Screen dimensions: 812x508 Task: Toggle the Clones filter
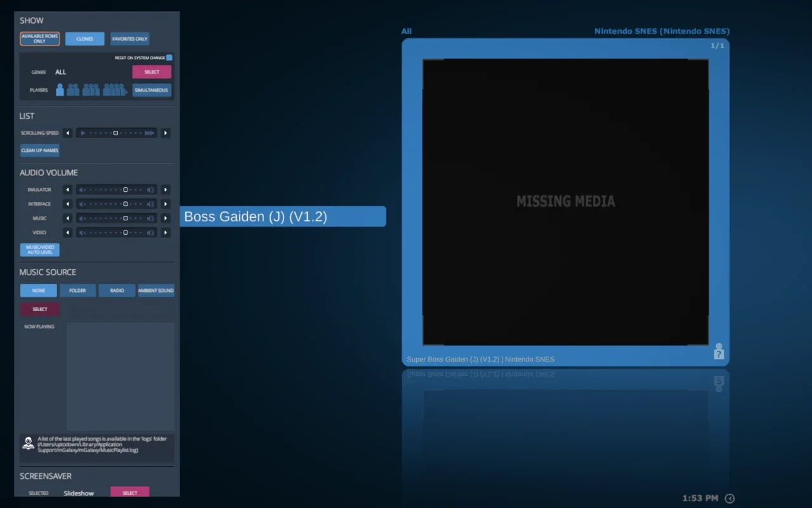85,39
